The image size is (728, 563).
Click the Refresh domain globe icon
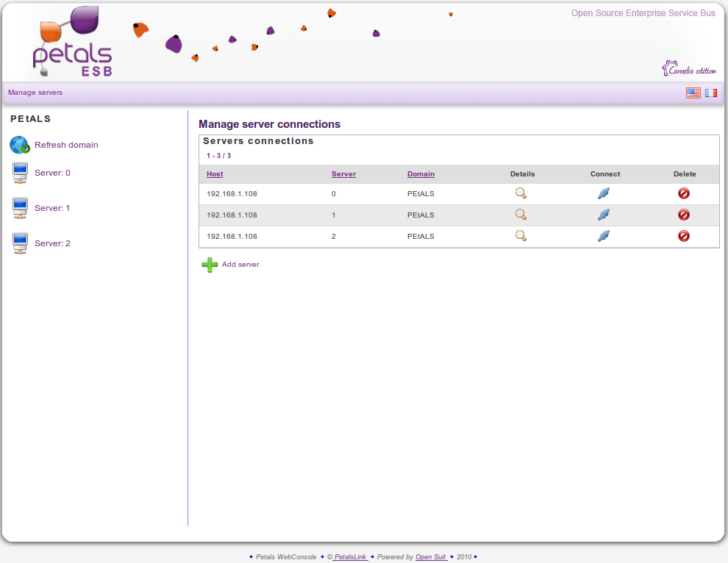[19, 145]
